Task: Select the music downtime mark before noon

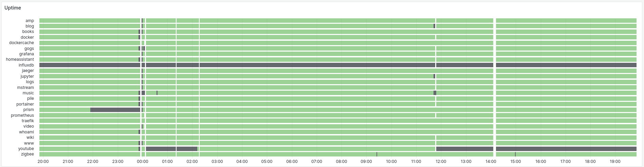Action: (x=435, y=93)
